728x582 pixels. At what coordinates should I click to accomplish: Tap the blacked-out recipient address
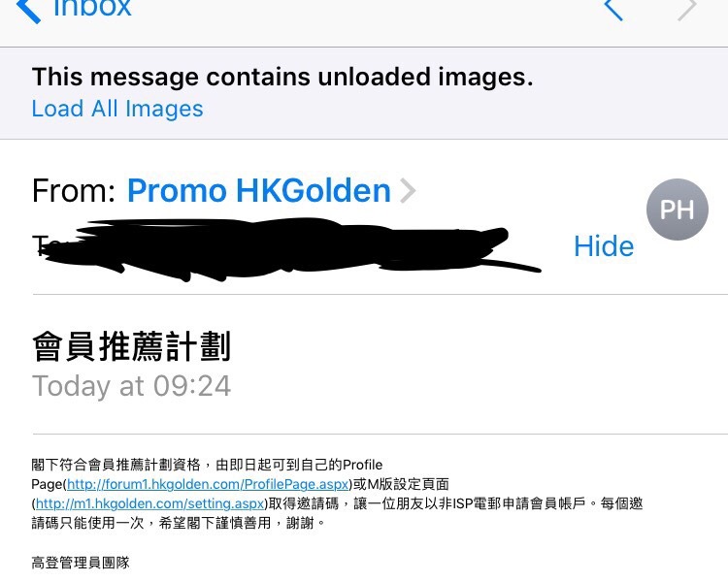coord(288,248)
